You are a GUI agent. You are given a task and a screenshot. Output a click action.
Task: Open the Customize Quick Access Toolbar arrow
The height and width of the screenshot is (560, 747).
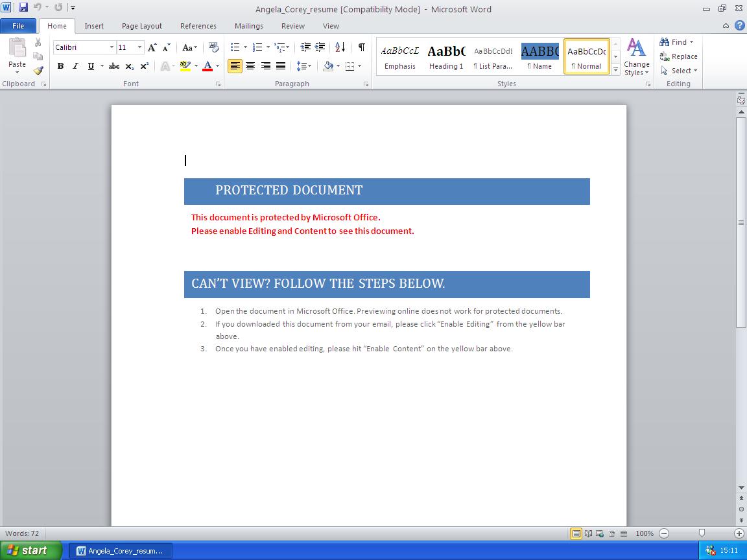(x=73, y=8)
